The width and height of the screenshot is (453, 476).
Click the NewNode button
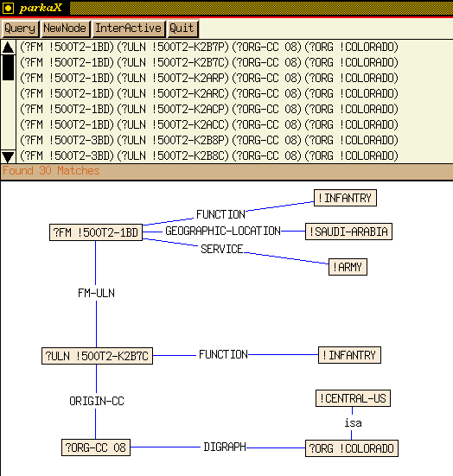(65, 29)
